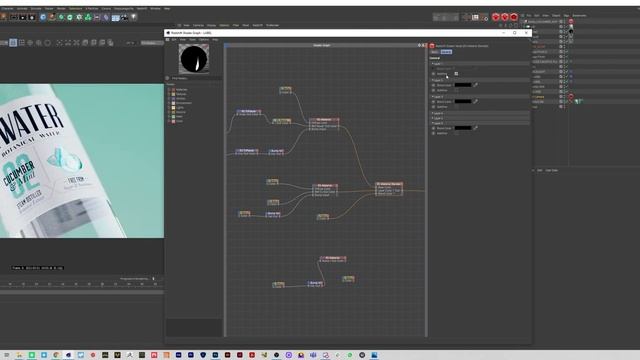Click the green Spotify-like taskbar icon
This screenshot has height=360, width=640.
click(x=350, y=355)
